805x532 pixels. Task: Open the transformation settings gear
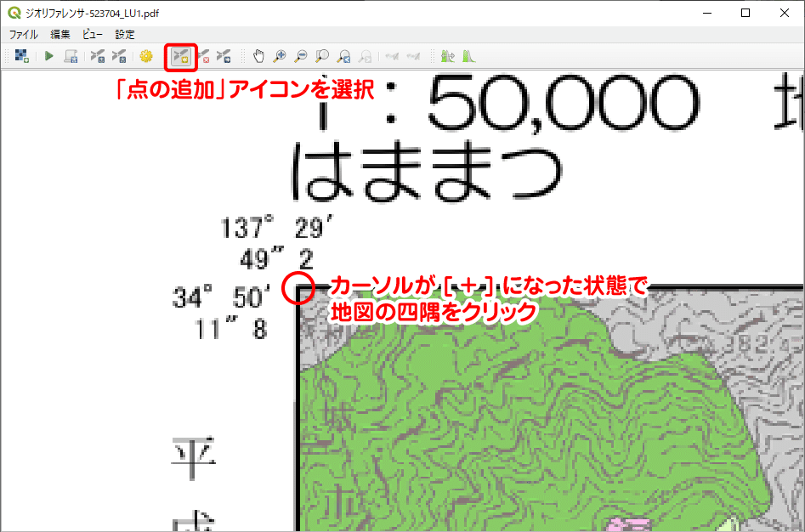tap(145, 56)
